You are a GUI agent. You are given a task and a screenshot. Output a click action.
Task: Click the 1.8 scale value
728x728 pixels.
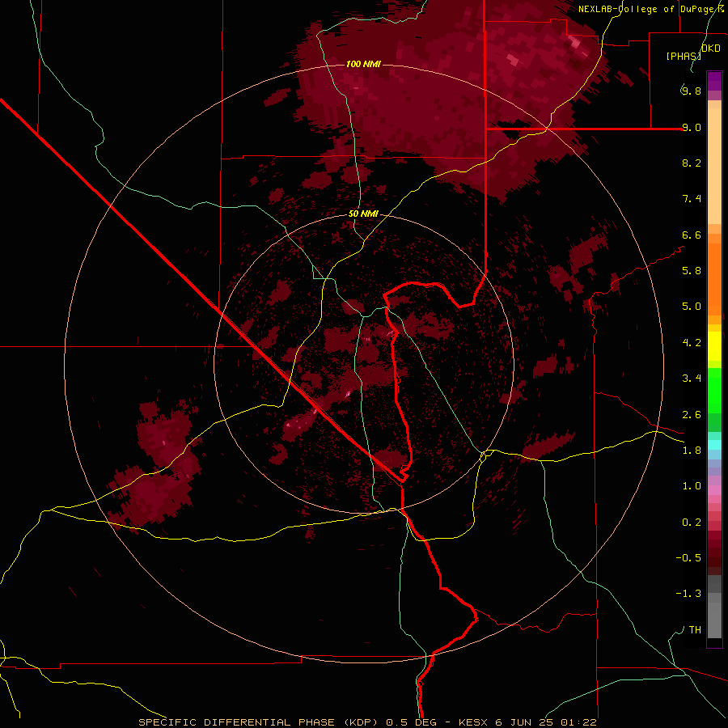click(x=692, y=451)
